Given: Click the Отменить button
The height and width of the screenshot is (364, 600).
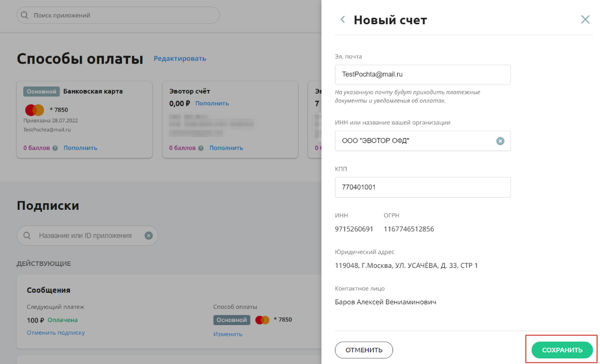Looking at the screenshot, I should click(364, 350).
